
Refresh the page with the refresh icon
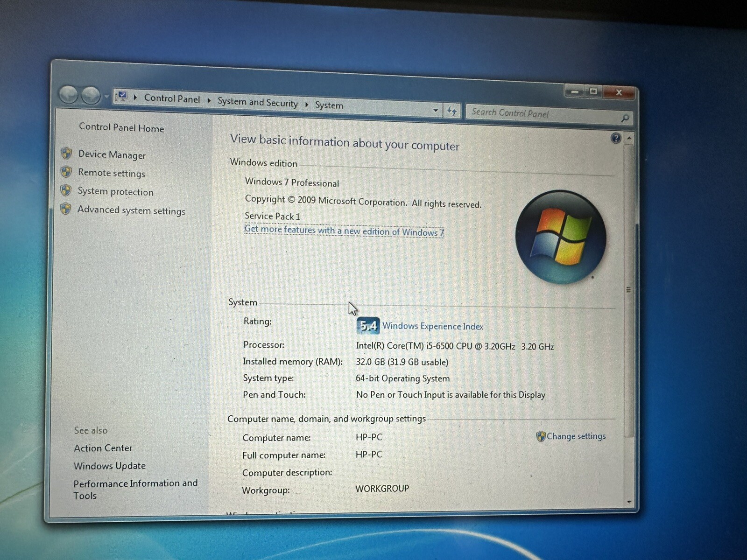tap(452, 111)
